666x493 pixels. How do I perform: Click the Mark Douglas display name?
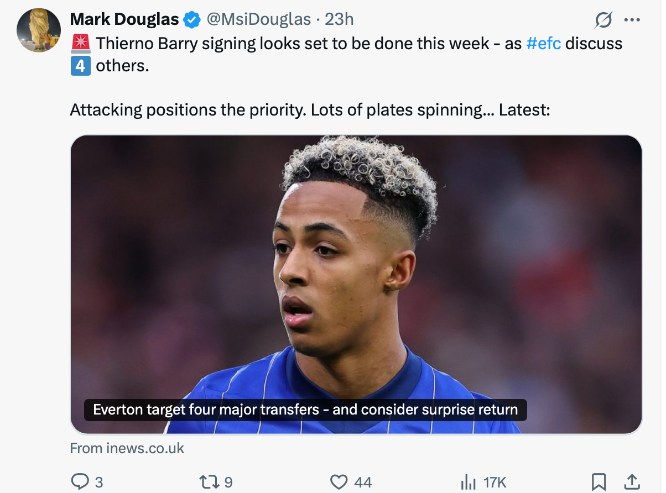124,20
